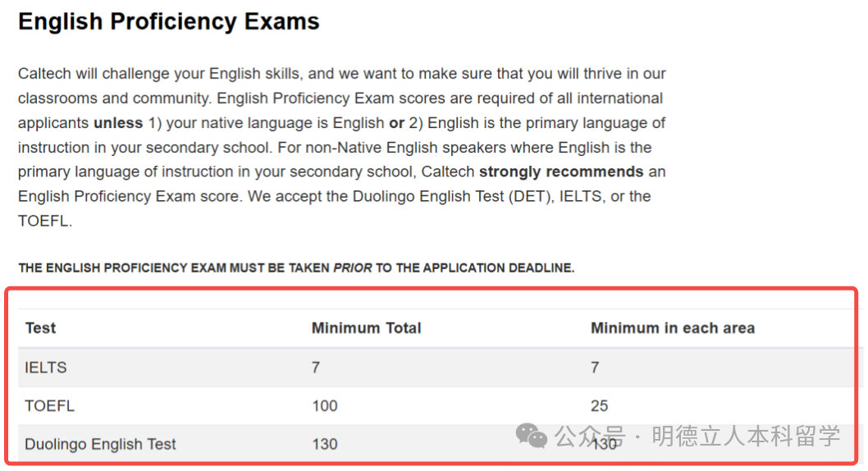Select the IELTS table row label
868x471 pixels.
coord(46,368)
